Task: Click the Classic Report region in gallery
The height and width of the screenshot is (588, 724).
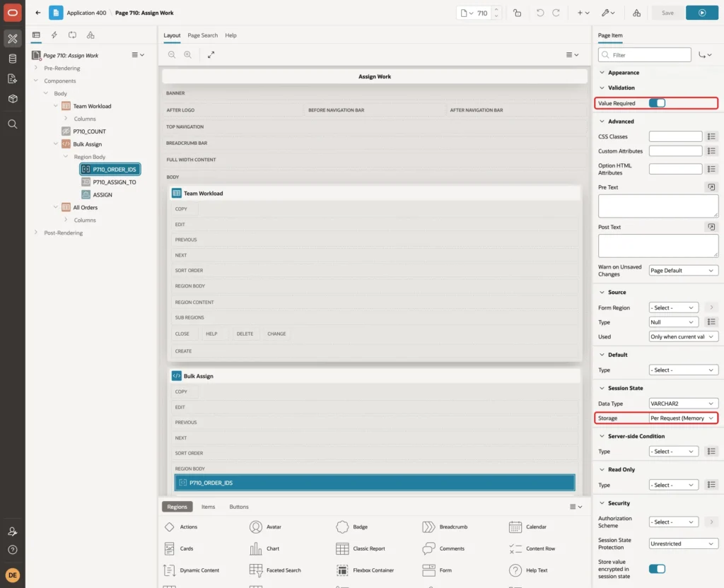Action: [361, 548]
